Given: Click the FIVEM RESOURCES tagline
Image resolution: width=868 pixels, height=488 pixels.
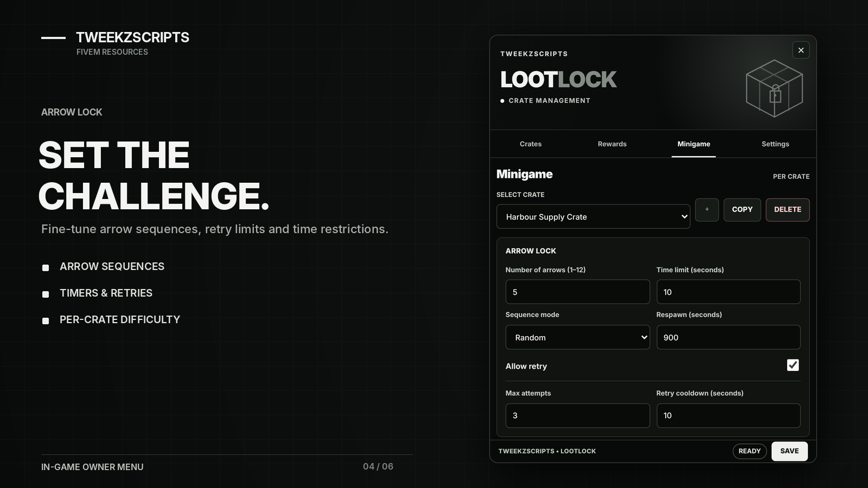Looking at the screenshot, I should (x=112, y=52).
